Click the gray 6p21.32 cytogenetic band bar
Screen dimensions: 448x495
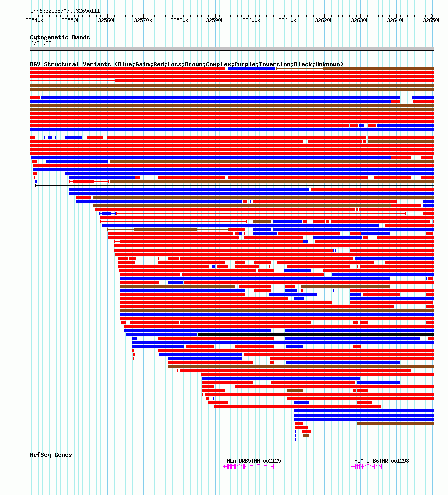(x=232, y=49)
